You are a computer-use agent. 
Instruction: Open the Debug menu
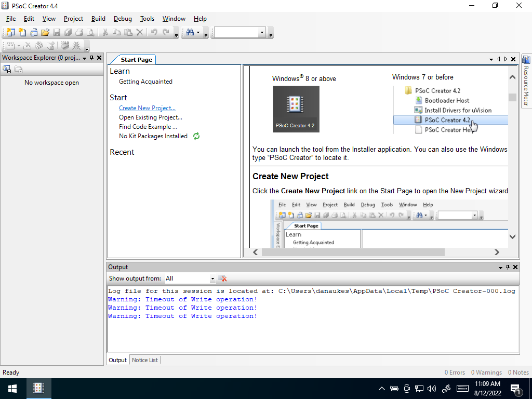(123, 19)
